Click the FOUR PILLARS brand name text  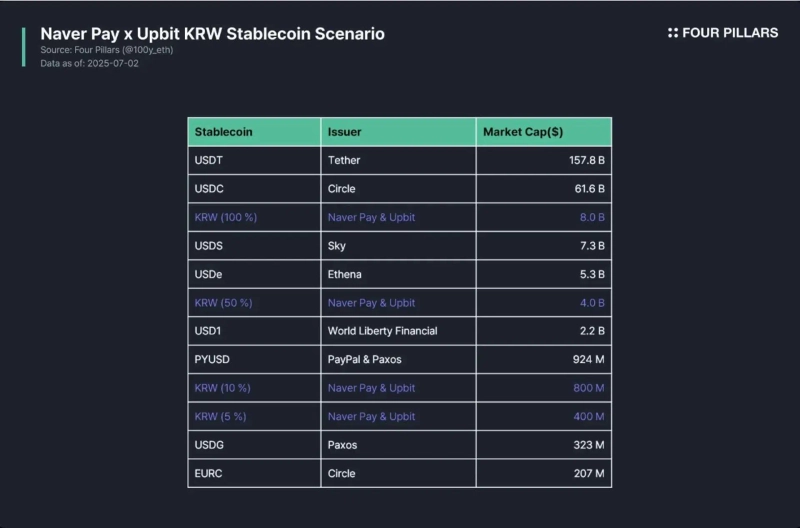(730, 33)
